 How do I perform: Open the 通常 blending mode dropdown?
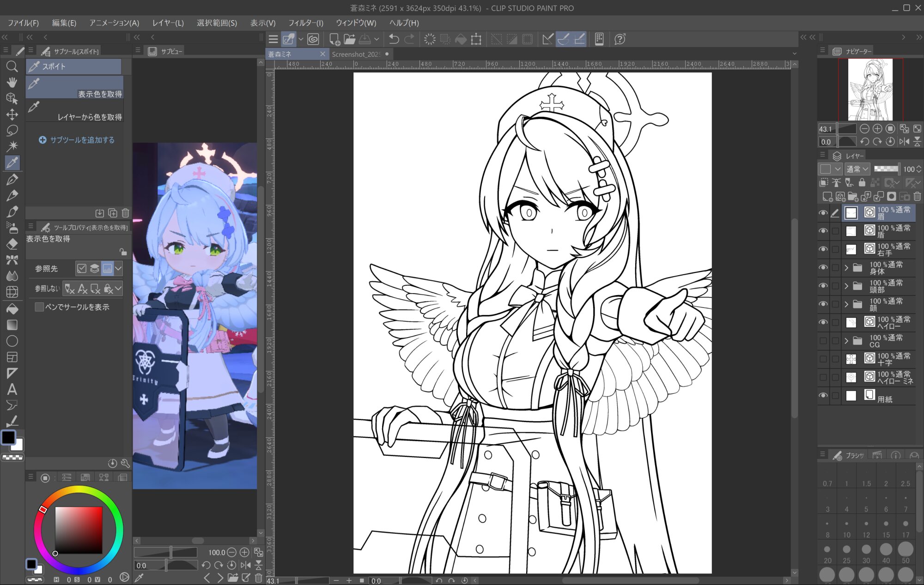857,169
